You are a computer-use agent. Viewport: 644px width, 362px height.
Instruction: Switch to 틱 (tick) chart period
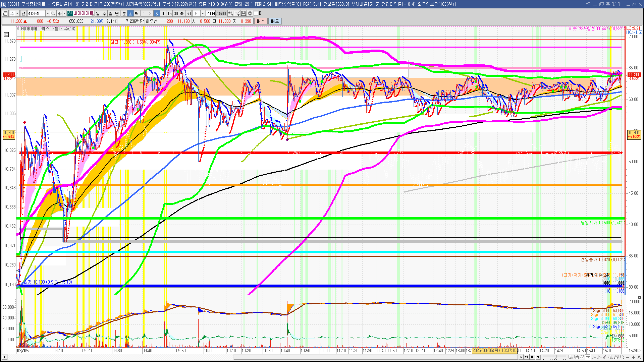(137, 13)
